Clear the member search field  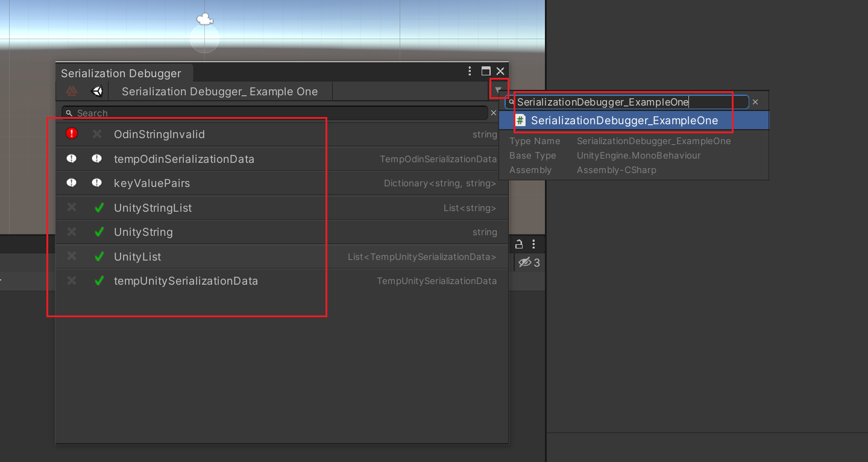494,113
